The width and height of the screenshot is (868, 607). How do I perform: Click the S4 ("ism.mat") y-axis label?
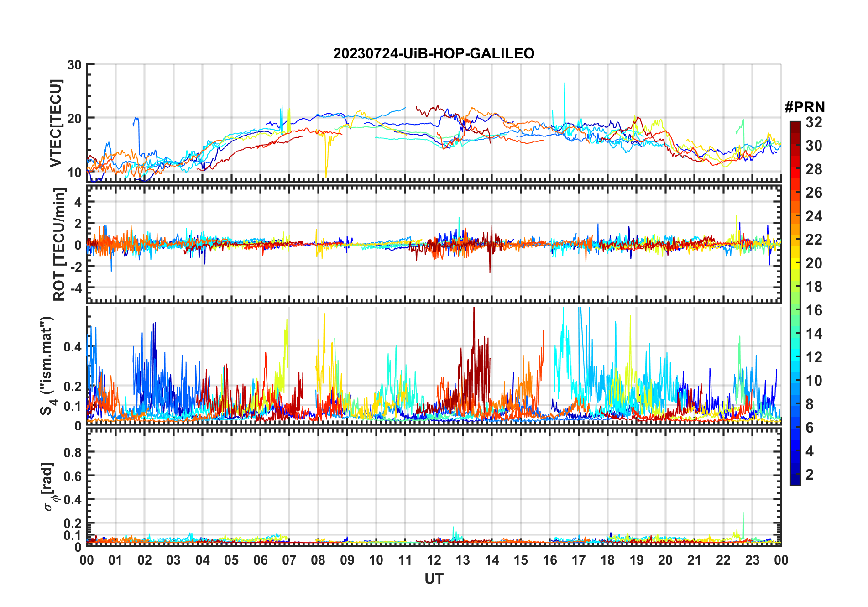coord(48,366)
